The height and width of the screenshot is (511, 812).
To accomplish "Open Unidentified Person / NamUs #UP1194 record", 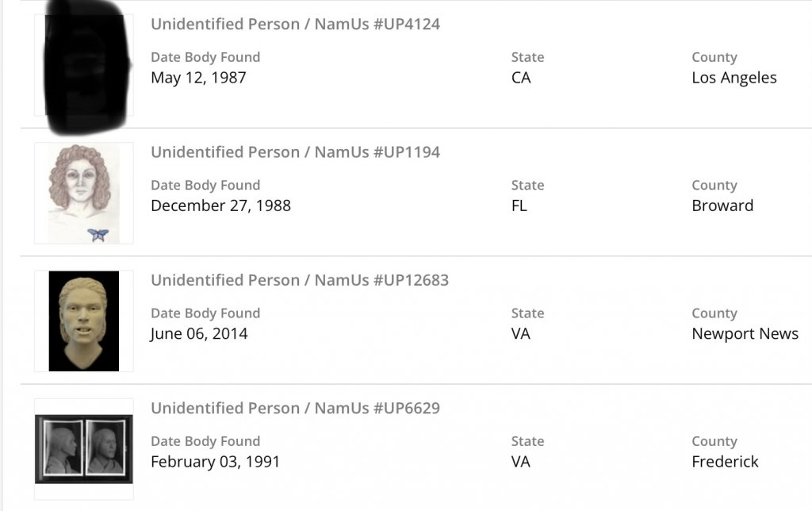I will pos(295,152).
